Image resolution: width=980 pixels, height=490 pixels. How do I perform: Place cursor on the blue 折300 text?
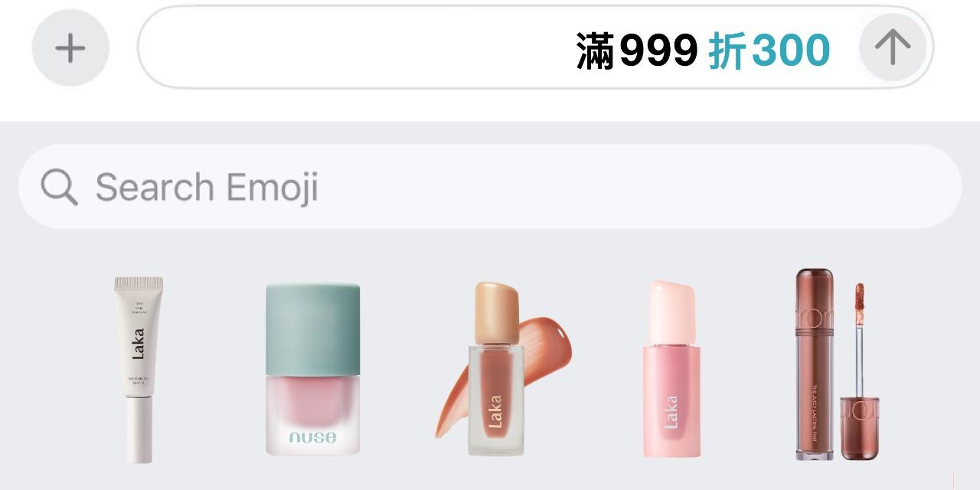click(x=769, y=51)
